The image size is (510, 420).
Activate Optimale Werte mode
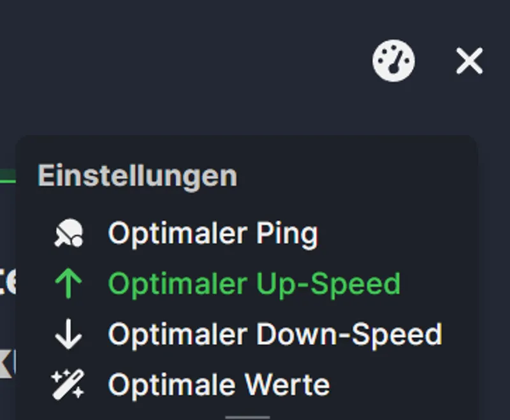(x=219, y=383)
